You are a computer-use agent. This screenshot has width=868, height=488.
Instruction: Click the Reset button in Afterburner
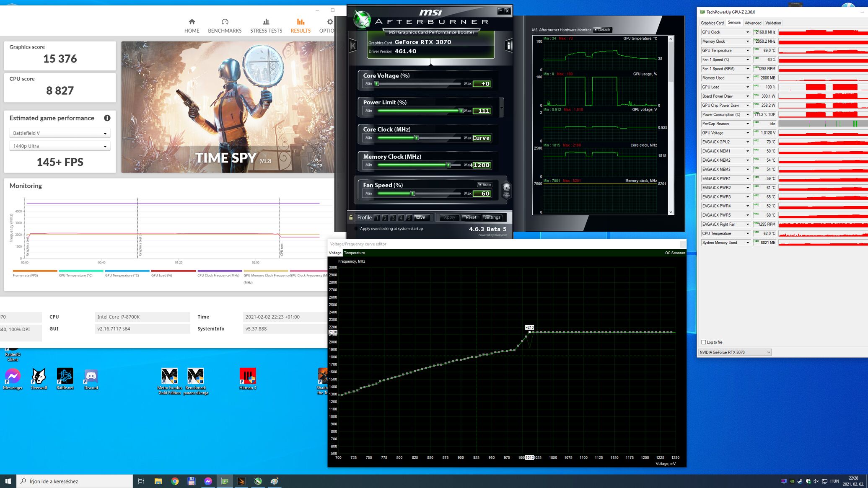[471, 217]
